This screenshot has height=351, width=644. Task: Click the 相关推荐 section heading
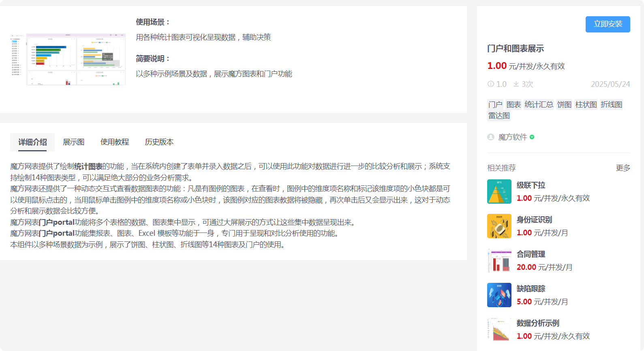(x=502, y=168)
